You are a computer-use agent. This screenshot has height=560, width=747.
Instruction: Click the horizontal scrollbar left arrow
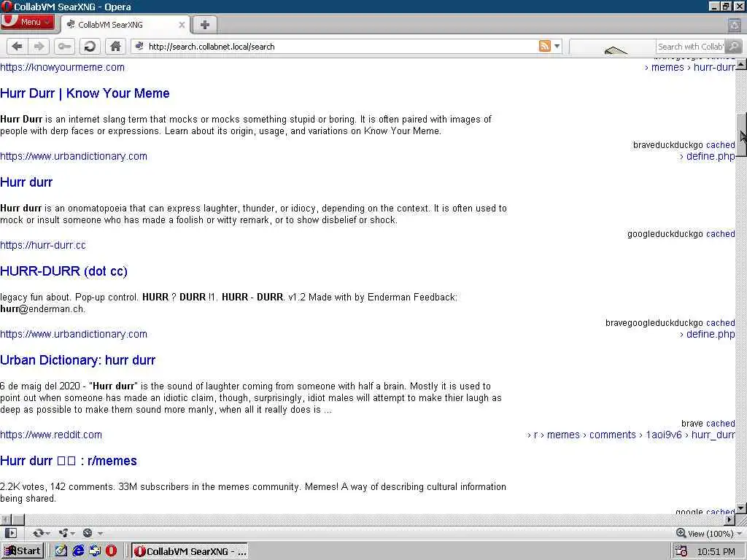click(x=5, y=519)
